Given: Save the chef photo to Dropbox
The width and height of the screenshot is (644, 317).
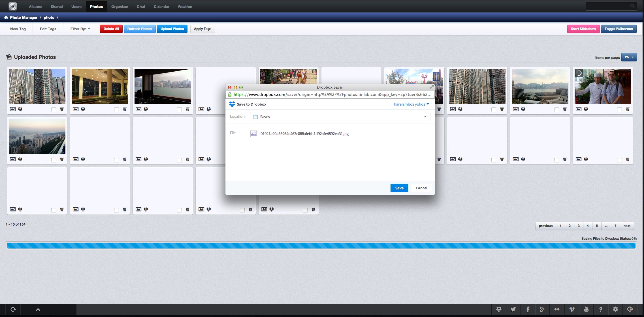Looking at the screenshot, I should 586,109.
